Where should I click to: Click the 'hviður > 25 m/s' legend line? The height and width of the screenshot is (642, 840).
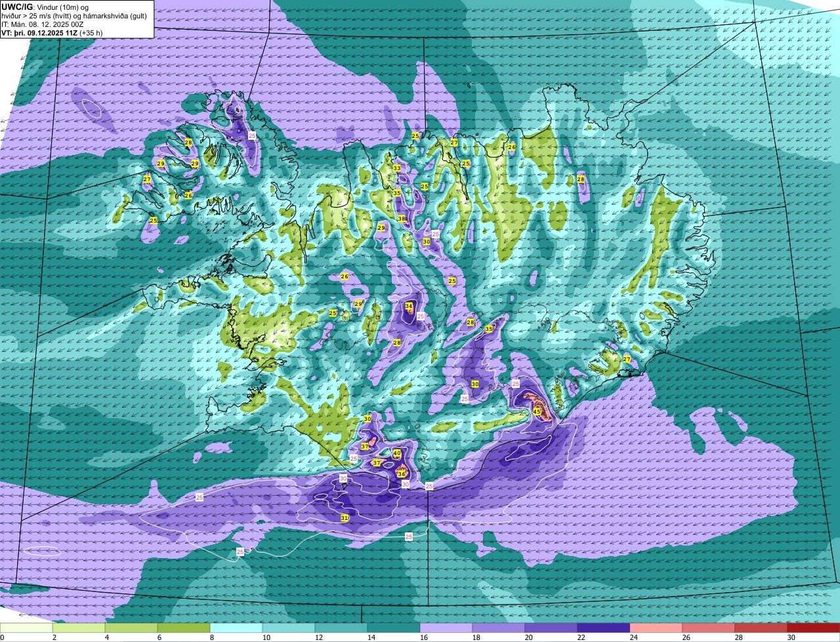tap(74, 15)
